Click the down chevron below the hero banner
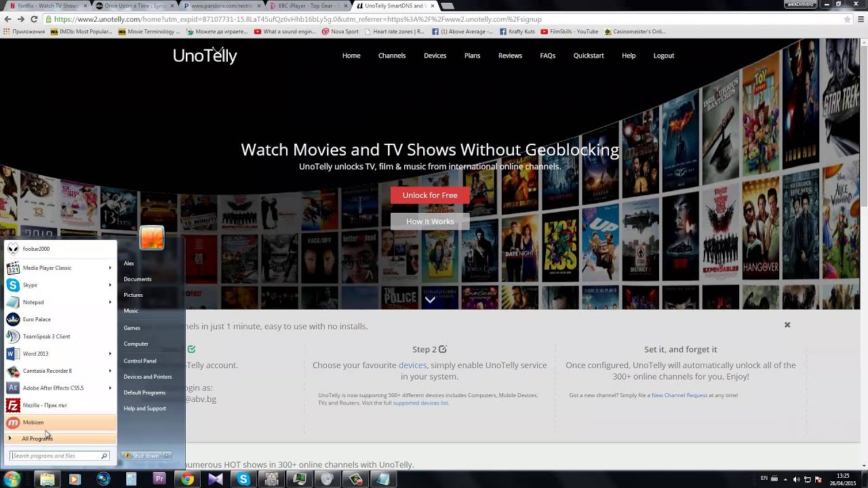Image resolution: width=868 pixels, height=488 pixels. (430, 299)
